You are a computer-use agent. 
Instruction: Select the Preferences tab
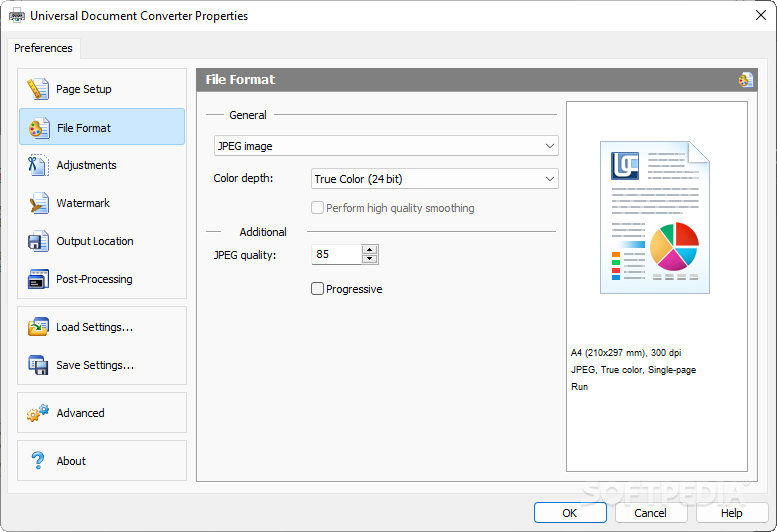[x=43, y=48]
